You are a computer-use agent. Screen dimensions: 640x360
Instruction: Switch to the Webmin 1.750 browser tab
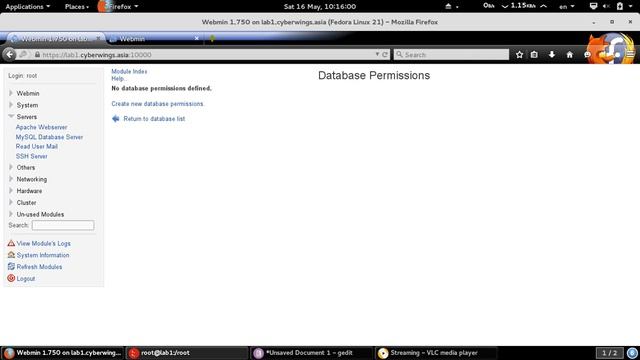tap(55, 39)
